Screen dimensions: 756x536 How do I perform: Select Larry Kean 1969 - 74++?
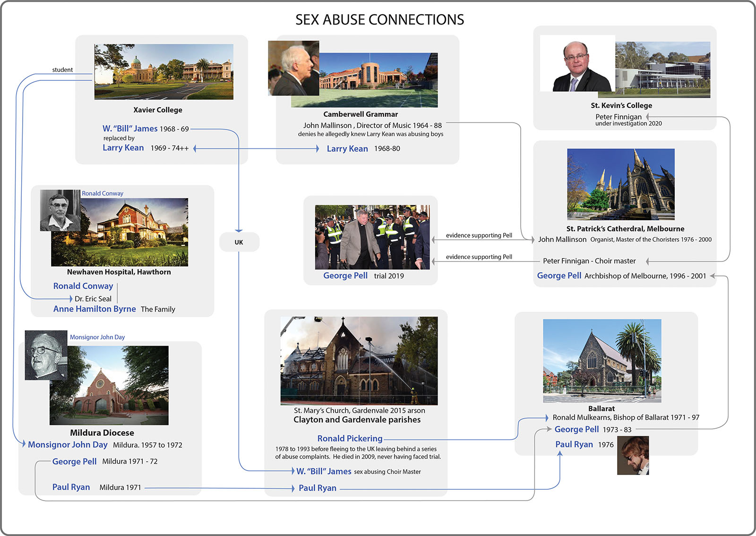146,148
